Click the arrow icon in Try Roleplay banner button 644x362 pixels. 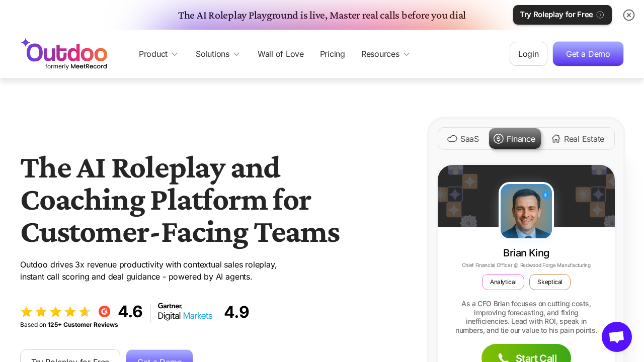click(600, 15)
